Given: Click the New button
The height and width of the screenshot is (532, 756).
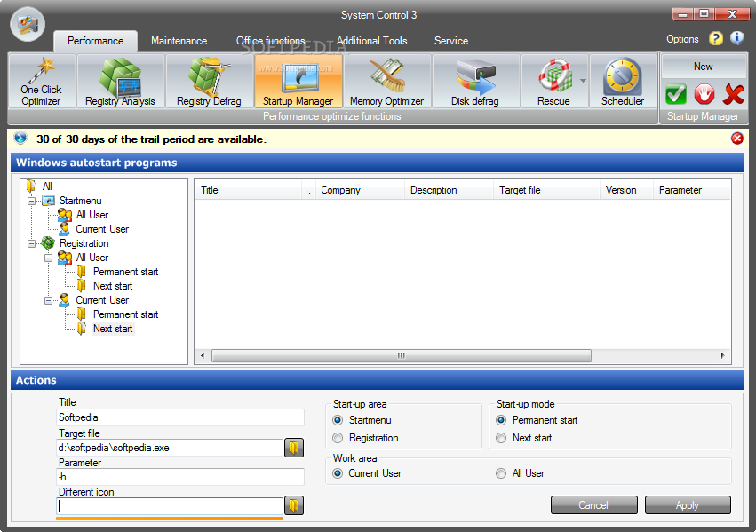Looking at the screenshot, I should [704, 67].
